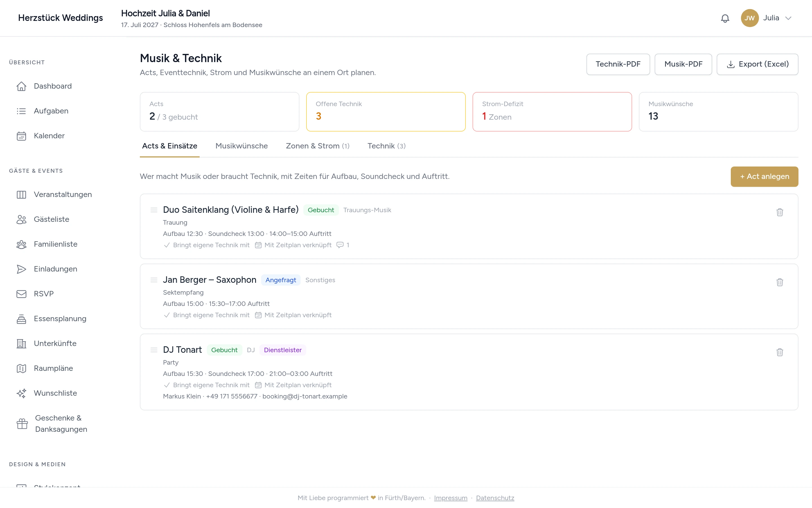Delete the DJ Tonart act
The height and width of the screenshot is (508, 812).
pyautogui.click(x=780, y=352)
